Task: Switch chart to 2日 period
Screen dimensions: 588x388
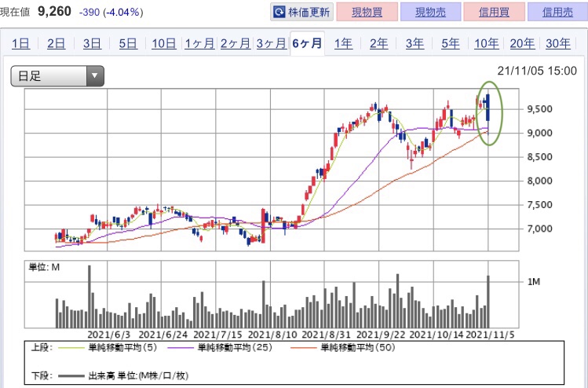Action: point(57,43)
